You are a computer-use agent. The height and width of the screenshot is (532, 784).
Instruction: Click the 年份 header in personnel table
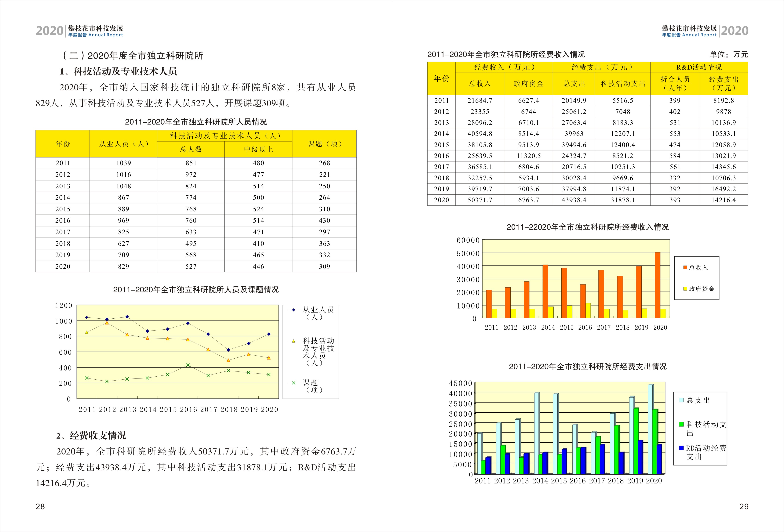pos(63,144)
